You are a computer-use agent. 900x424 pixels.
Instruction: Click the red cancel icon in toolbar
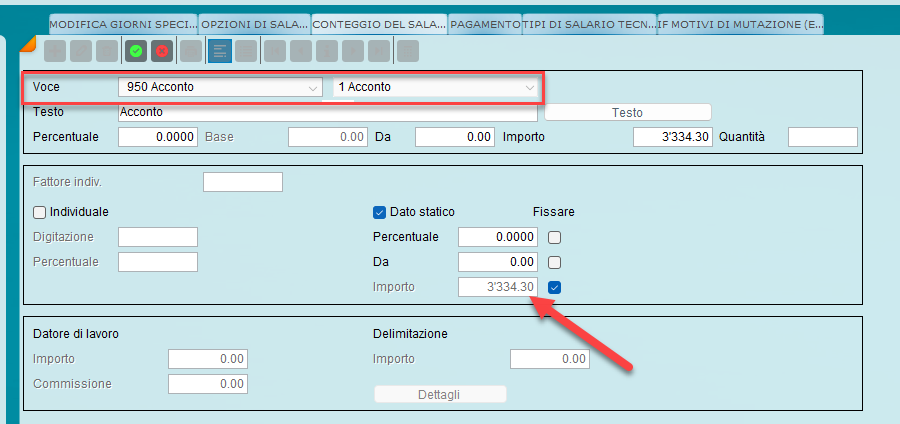161,50
